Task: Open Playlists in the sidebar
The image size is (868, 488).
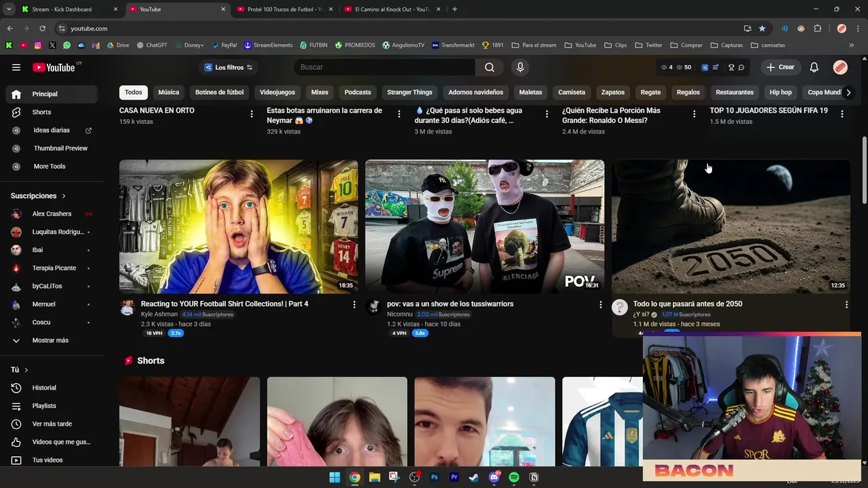Action: (52, 405)
